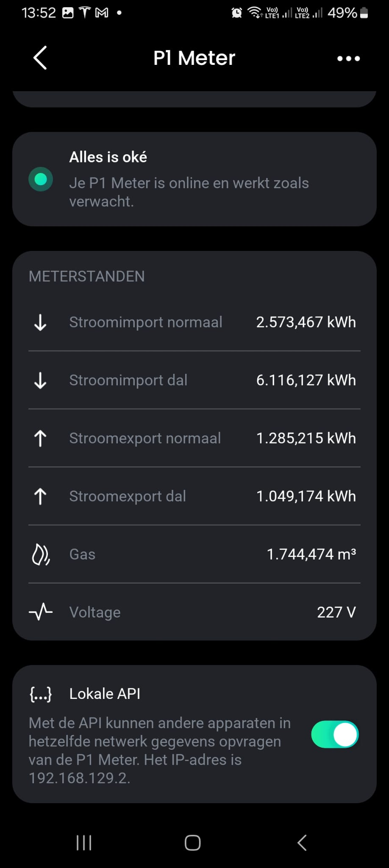This screenshot has height=868, width=389.
Task: Tap the Lokale API braces icon
Action: coord(41,694)
